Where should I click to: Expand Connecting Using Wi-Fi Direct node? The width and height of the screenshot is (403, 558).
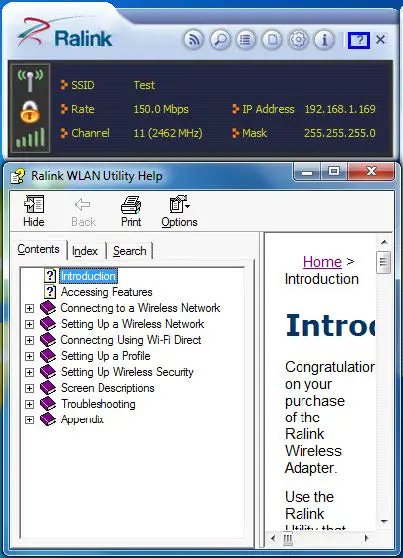pyautogui.click(x=30, y=340)
